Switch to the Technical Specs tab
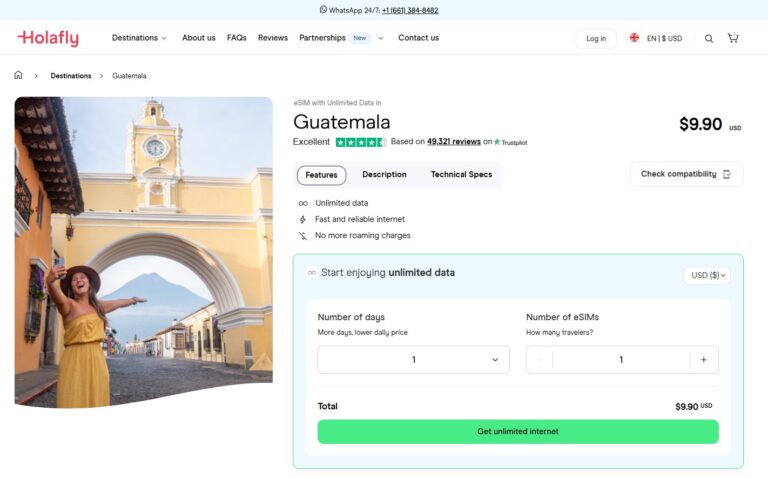 point(461,174)
